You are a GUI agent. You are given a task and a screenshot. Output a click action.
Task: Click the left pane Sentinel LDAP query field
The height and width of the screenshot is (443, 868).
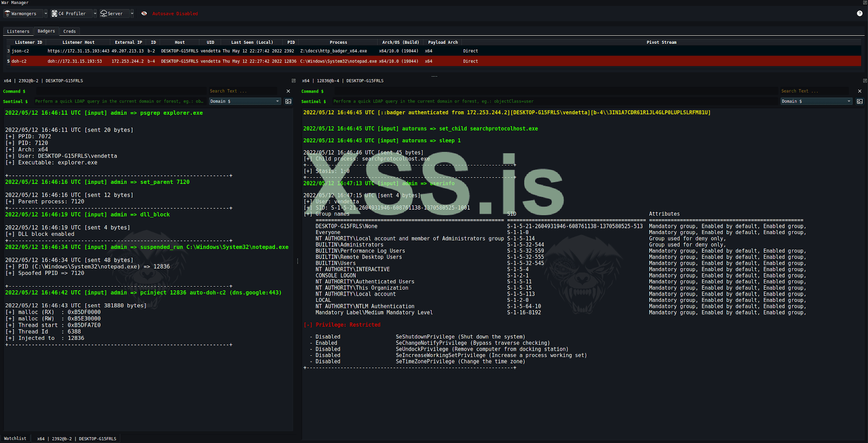click(120, 101)
